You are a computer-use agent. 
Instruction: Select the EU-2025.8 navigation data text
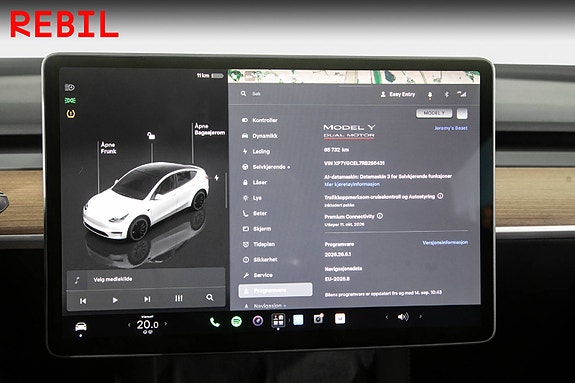[337, 279]
